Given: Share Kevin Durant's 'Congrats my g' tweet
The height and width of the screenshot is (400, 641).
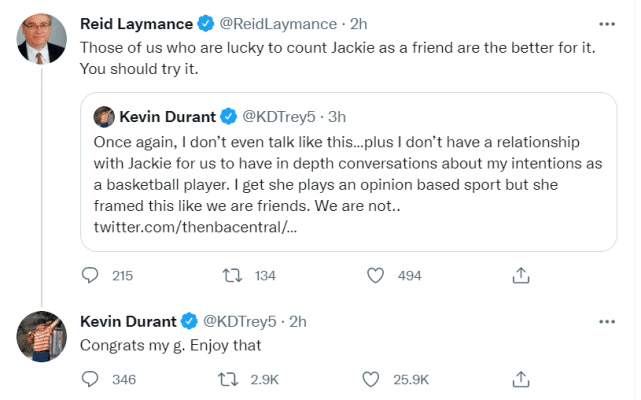Looking at the screenshot, I should (x=520, y=379).
